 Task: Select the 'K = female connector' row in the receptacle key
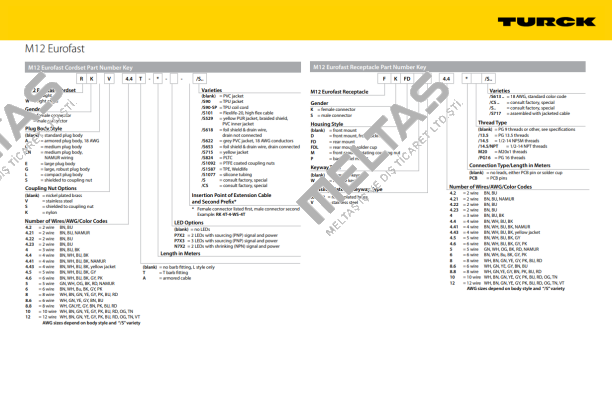tap(333, 110)
